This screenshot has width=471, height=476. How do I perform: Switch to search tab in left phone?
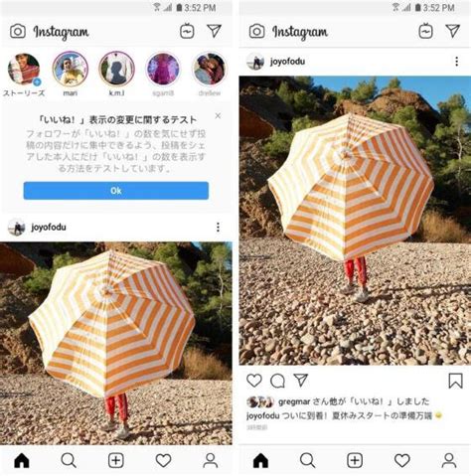pos(69,460)
